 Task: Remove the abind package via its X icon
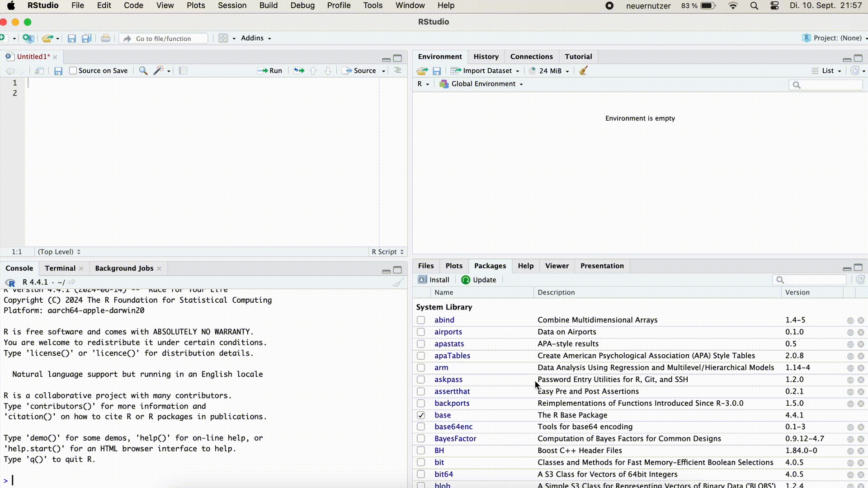(x=861, y=320)
